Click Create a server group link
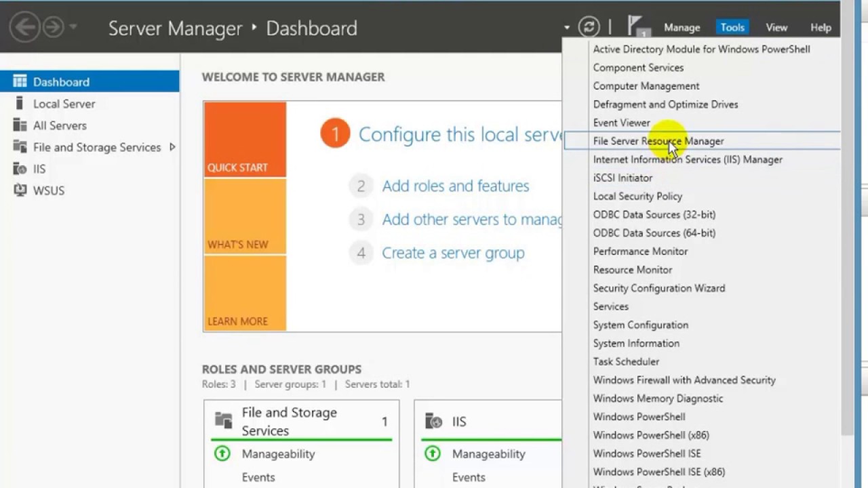Screen dimensions: 868x488 (453, 253)
